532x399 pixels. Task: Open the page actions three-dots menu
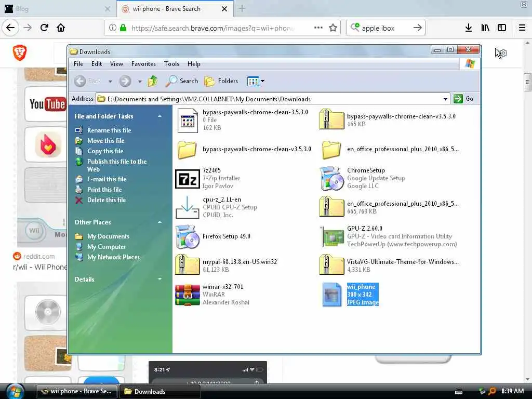click(x=318, y=28)
